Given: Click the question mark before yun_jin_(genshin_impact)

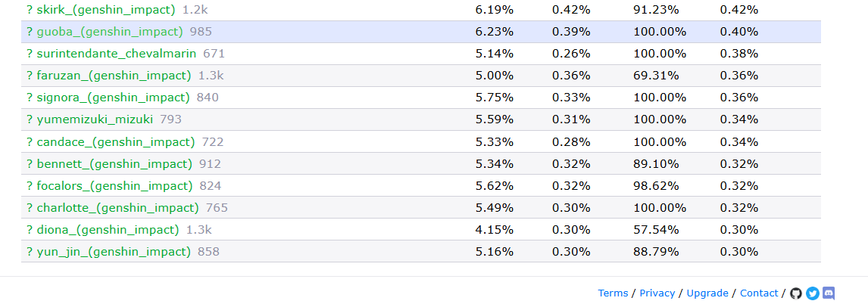Looking at the screenshot, I should point(30,252).
